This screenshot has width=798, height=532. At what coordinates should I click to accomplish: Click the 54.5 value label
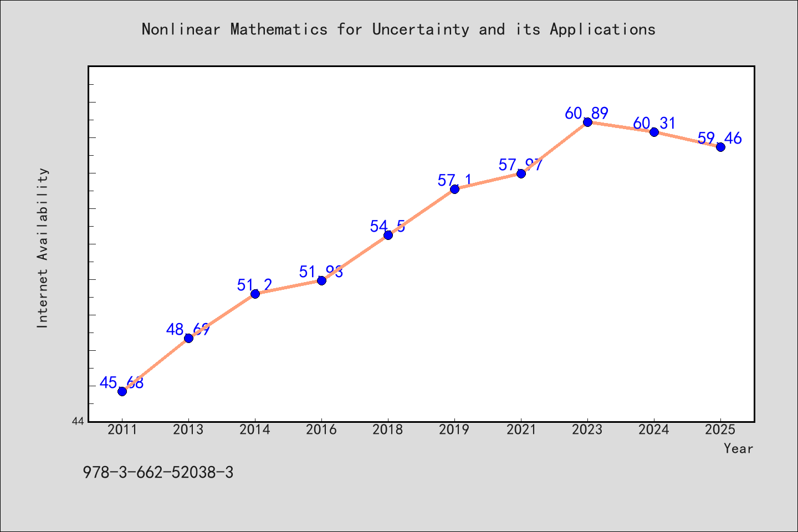[x=387, y=226]
